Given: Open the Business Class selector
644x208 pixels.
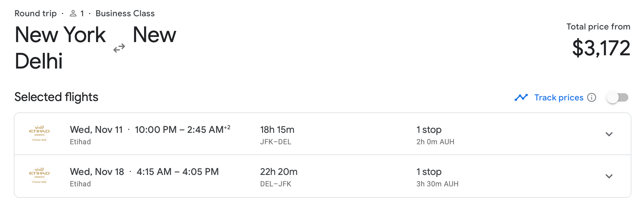Looking at the screenshot, I should click(125, 13).
